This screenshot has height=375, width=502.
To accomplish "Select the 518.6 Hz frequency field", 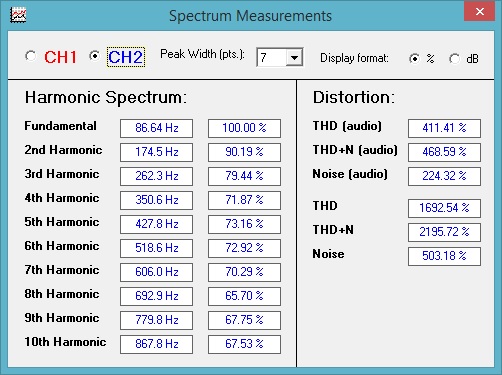I will click(156, 248).
